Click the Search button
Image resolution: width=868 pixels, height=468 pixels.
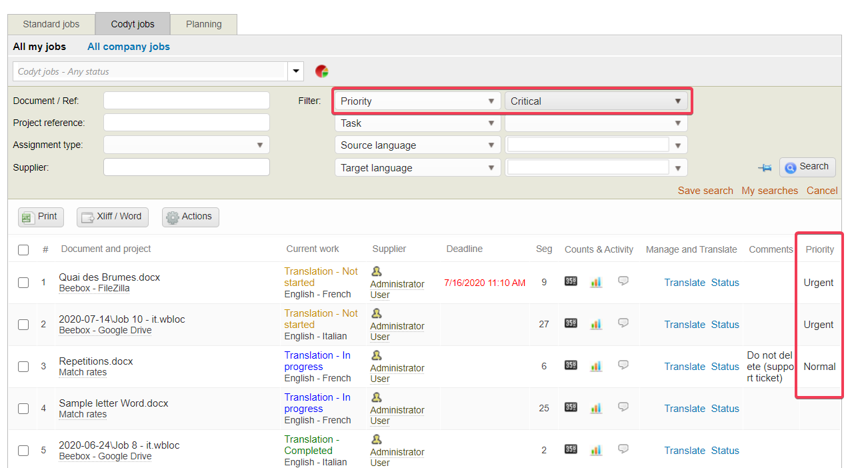(807, 167)
